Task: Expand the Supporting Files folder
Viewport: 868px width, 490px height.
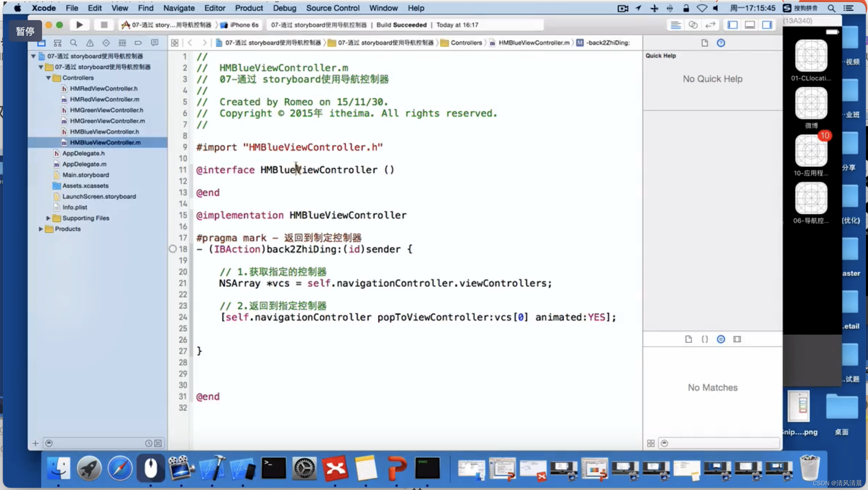Action: pyautogui.click(x=48, y=217)
